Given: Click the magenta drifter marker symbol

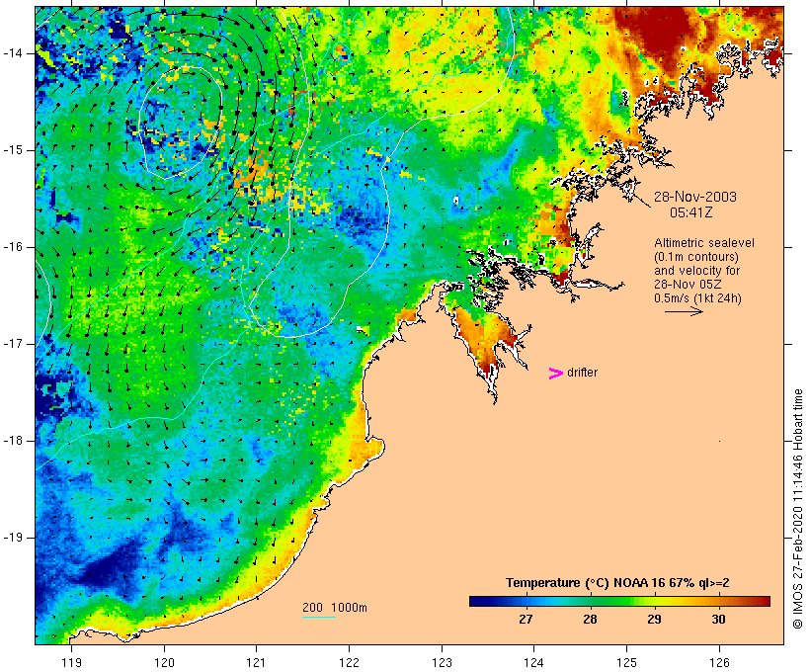Looking at the screenshot, I should coord(555,374).
